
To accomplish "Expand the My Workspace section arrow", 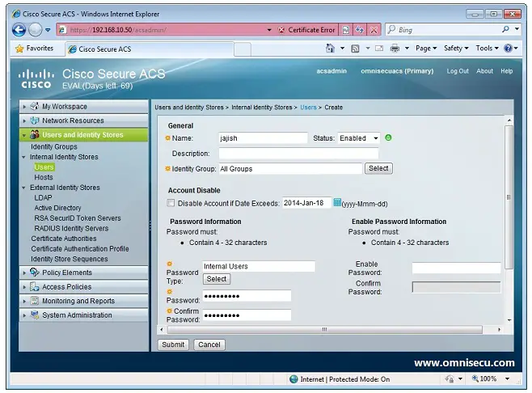I will [24, 107].
